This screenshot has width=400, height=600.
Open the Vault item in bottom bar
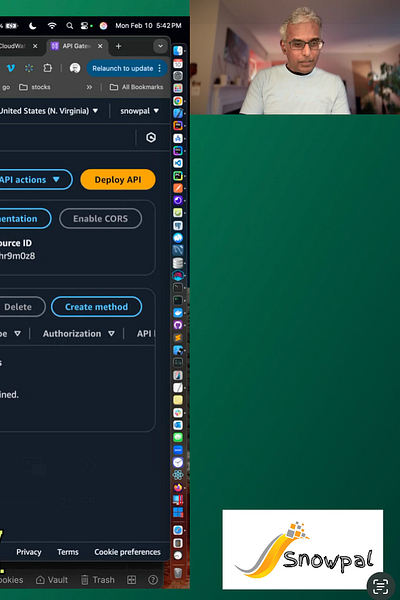tap(52, 580)
